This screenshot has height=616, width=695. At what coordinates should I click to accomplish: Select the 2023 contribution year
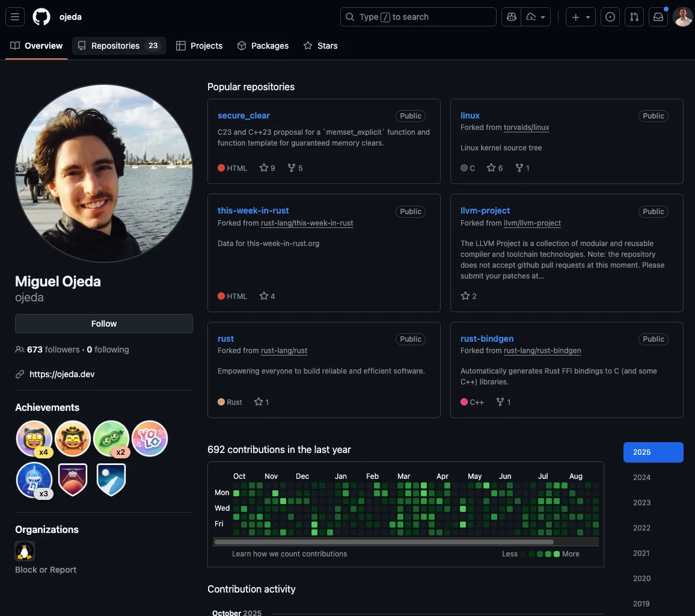[x=641, y=503]
